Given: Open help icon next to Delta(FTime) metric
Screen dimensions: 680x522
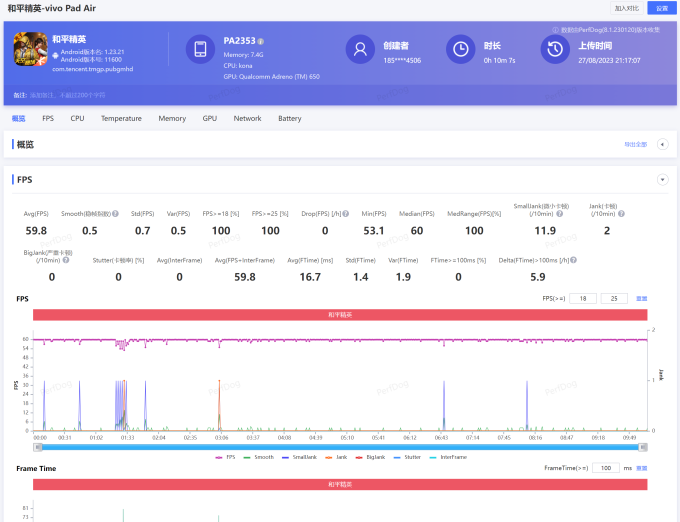Looking at the screenshot, I should click(573, 260).
